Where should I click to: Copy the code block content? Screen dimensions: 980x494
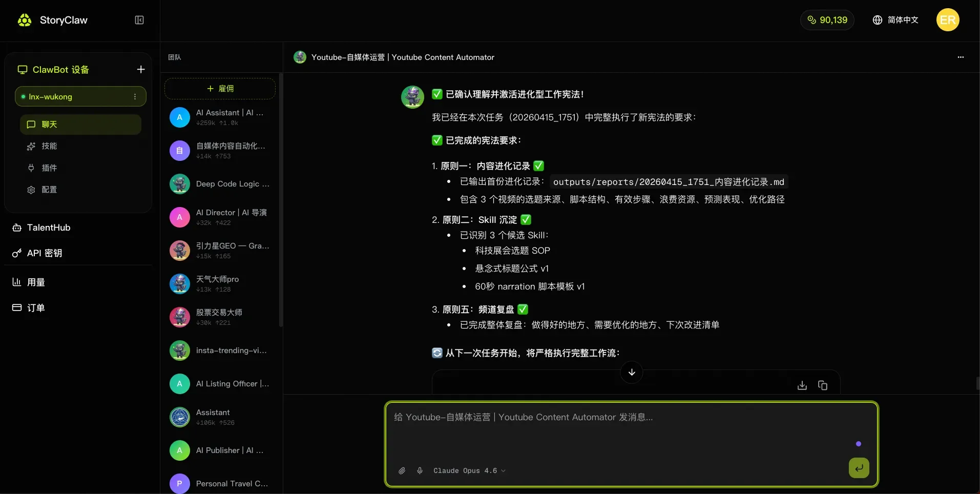pos(823,385)
